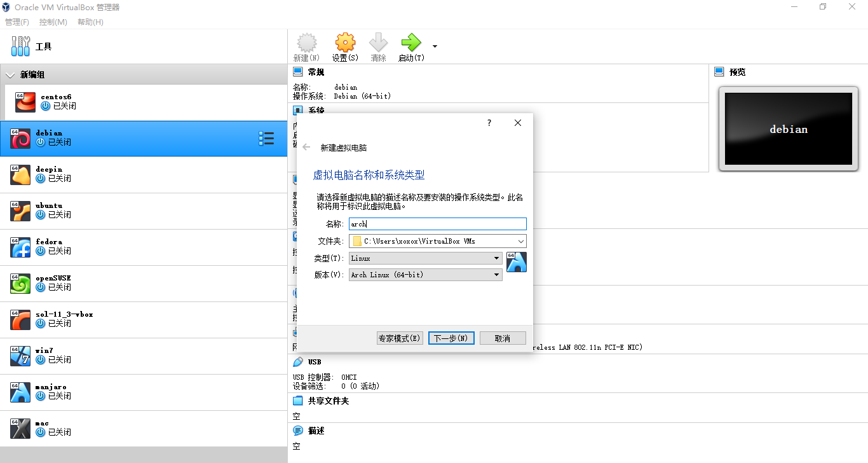Select the centos6 VM red hat icon
The image size is (868, 463).
click(x=25, y=102)
